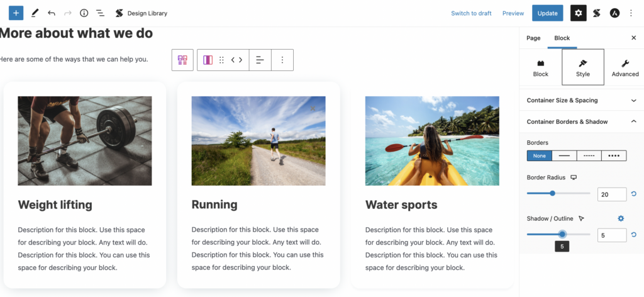
Task: Open the top bar options menu
Action: click(x=631, y=13)
